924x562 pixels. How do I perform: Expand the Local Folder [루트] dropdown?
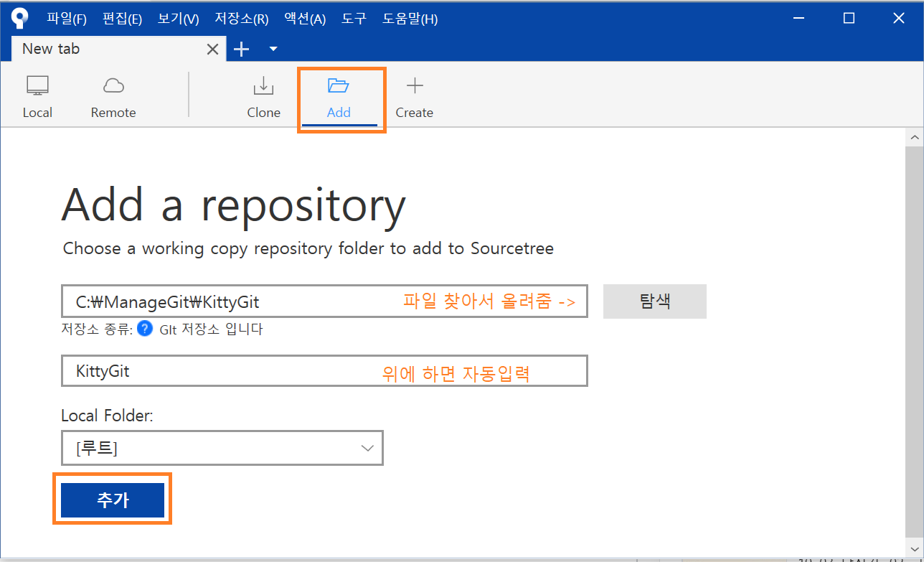point(222,448)
